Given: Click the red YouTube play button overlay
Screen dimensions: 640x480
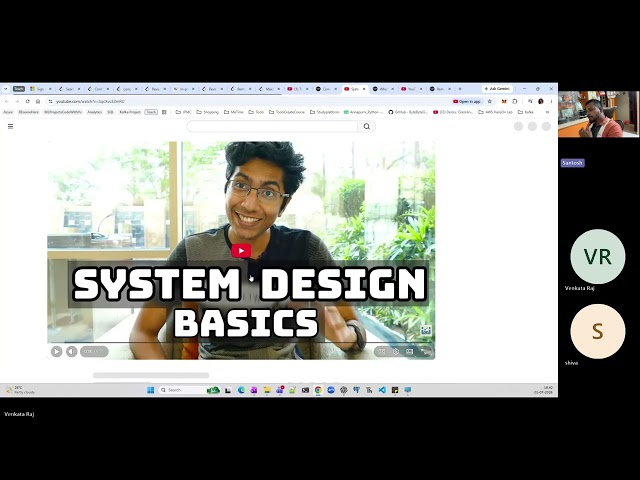Looking at the screenshot, I should coord(241,251).
